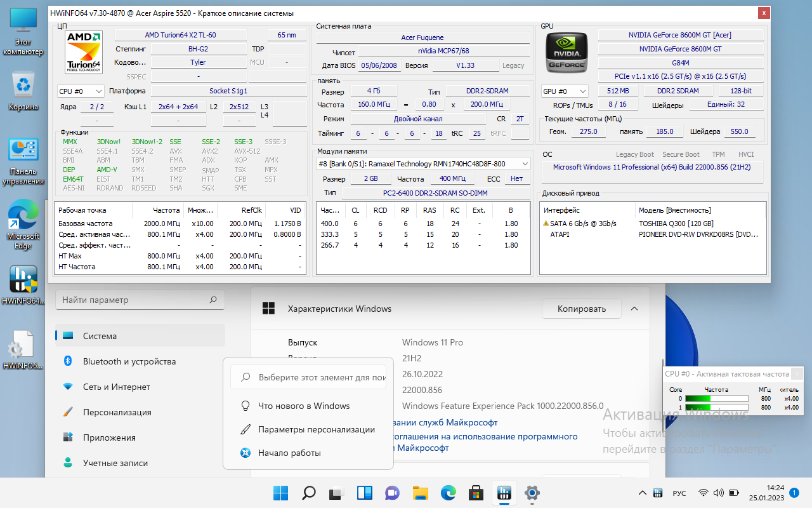
Task: Check battery status in system tray
Action: [x=734, y=493]
